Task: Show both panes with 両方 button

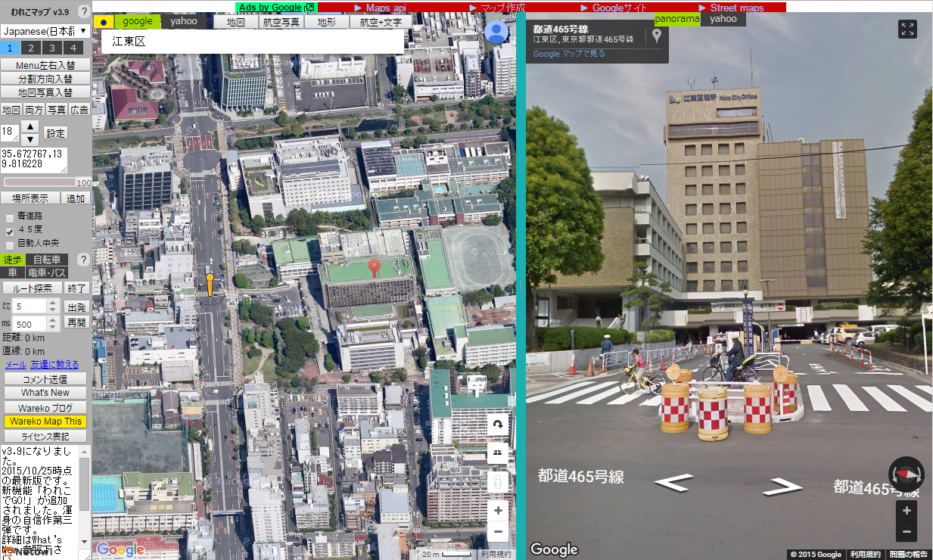Action: pos(34,110)
